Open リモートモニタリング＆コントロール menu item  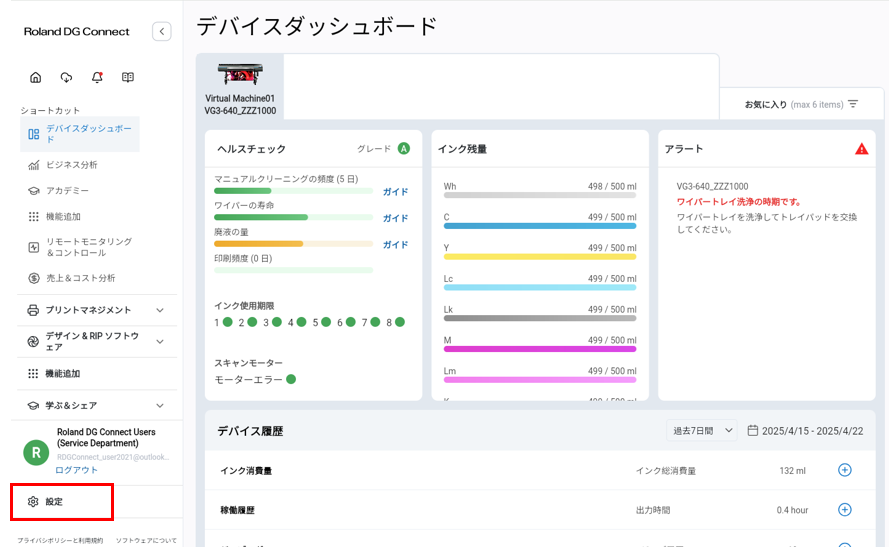(x=89, y=247)
